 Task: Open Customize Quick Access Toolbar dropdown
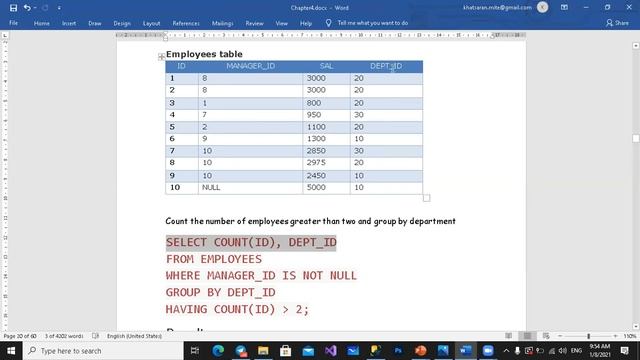[x=59, y=8]
